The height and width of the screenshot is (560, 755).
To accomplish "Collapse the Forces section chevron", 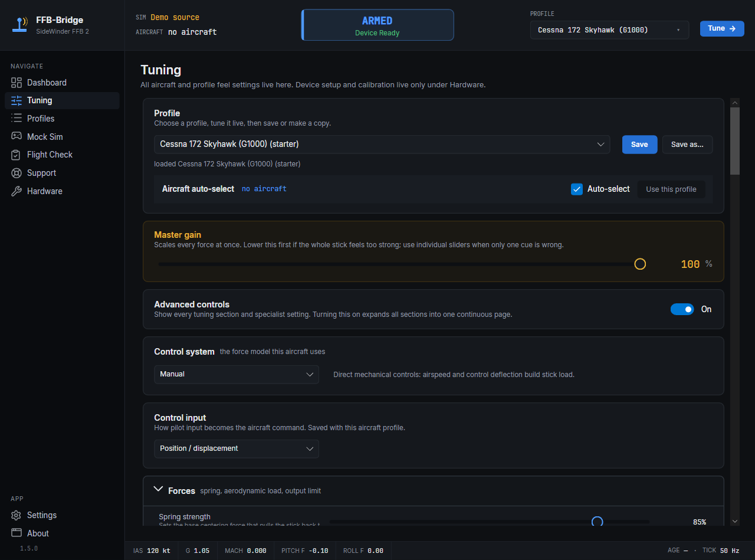I will coord(158,489).
